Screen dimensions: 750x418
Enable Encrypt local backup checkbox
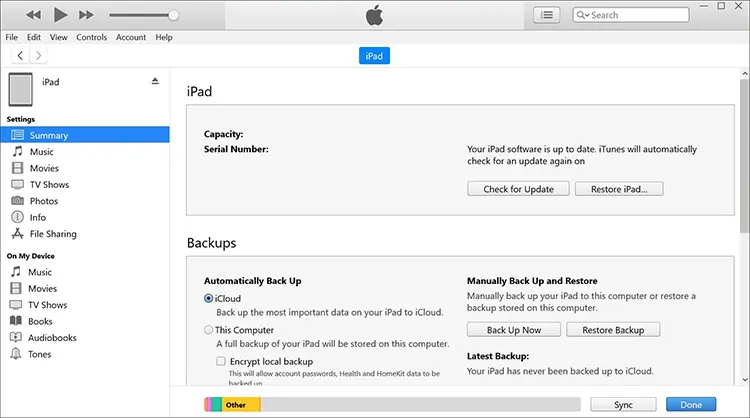tap(221, 361)
